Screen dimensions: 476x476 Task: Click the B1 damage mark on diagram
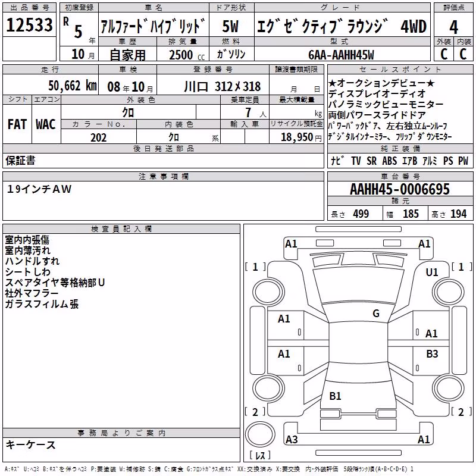tap(335, 396)
